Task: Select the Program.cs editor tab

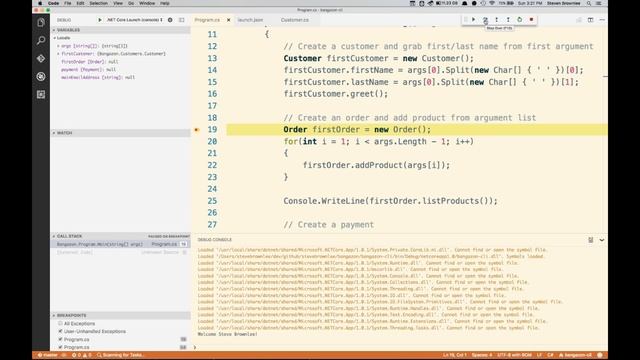Action: (207, 20)
